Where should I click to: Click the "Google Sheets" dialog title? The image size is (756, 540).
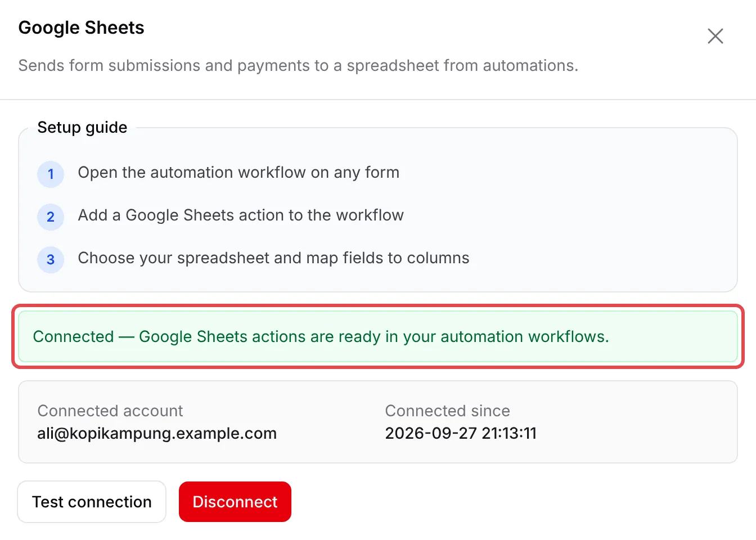(82, 28)
